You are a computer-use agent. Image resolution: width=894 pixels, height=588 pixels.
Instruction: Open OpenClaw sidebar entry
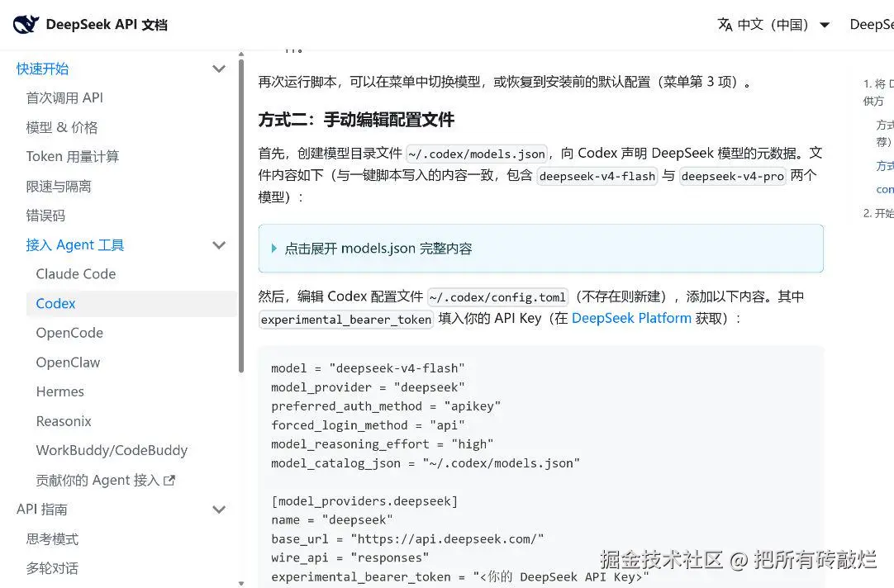tap(68, 363)
